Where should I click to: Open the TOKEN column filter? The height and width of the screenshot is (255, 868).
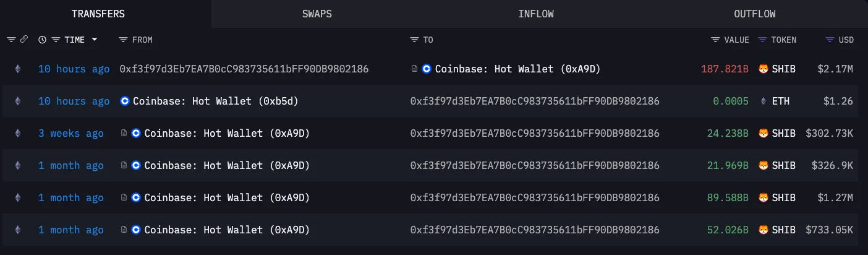[762, 40]
